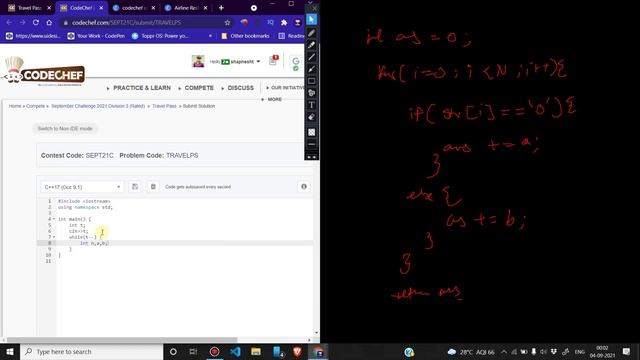Navigate back in browser
This screenshot has height=360, width=640.
tap(9, 22)
